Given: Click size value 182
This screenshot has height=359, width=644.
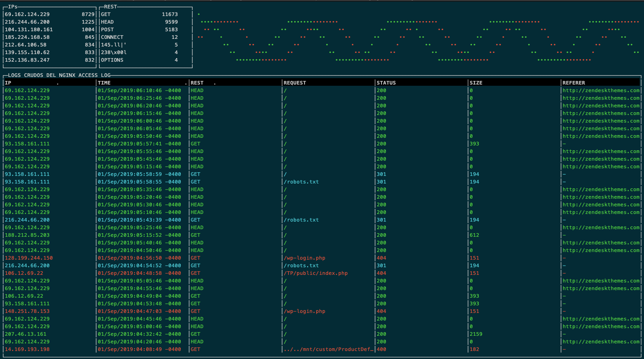Looking at the screenshot, I should point(474,349).
